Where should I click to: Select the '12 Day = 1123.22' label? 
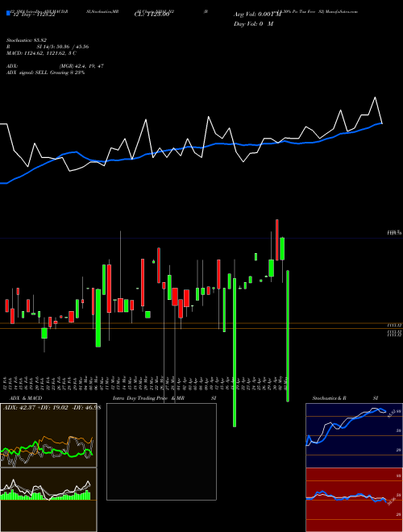(x=34, y=15)
